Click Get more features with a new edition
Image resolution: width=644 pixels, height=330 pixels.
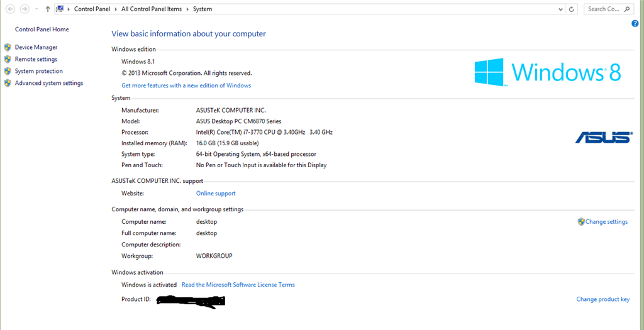click(186, 85)
